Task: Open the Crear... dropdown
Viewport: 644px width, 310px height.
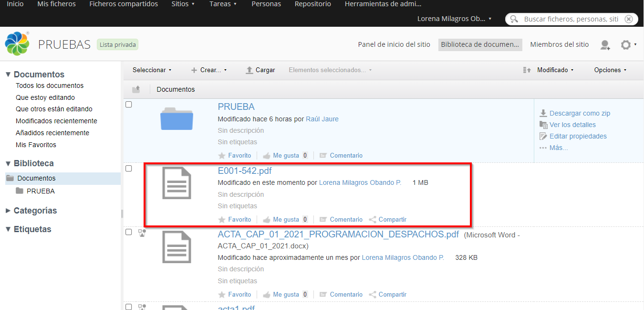Action: [x=209, y=70]
